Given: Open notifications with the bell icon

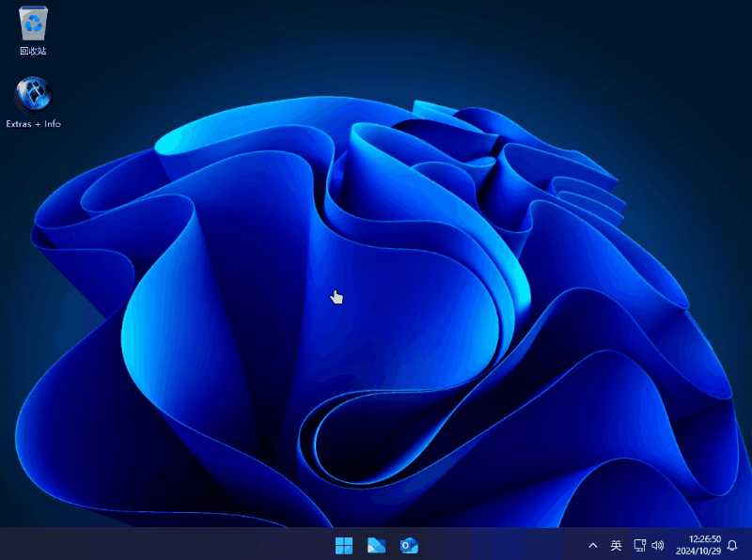Looking at the screenshot, I should 732,545.
